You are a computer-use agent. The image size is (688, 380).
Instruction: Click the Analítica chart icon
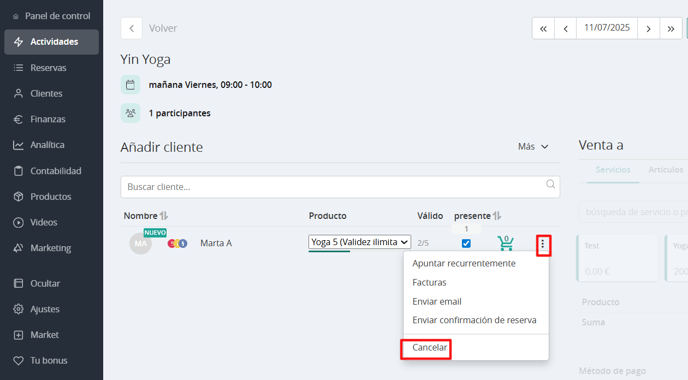[x=18, y=145]
